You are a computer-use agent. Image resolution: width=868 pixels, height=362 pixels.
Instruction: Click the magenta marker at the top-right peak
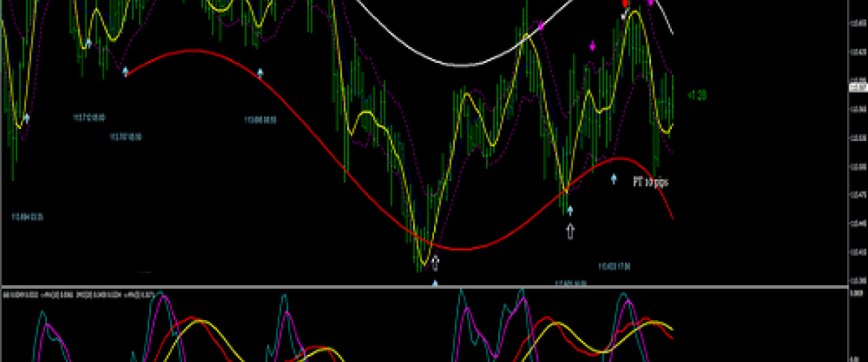pos(650,3)
